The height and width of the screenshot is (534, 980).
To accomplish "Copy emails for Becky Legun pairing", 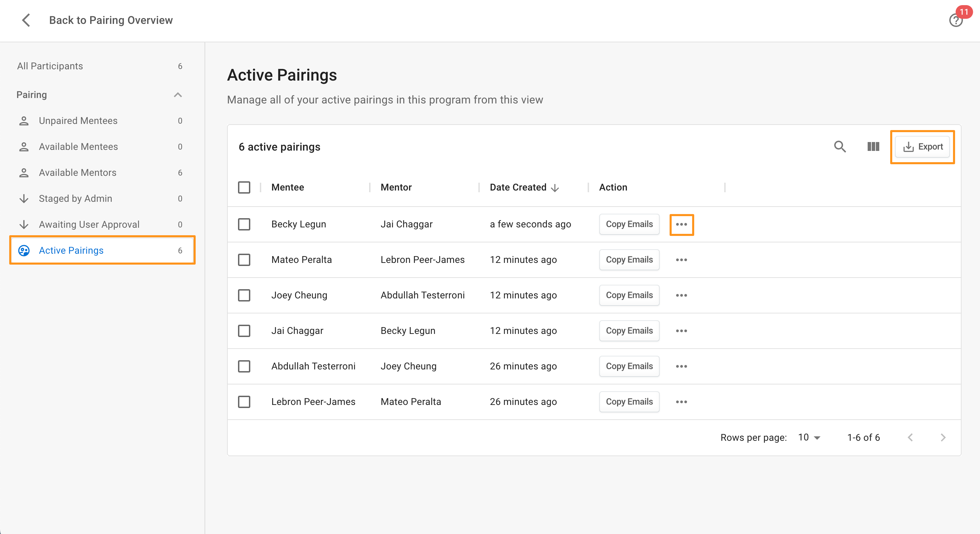I will point(629,224).
